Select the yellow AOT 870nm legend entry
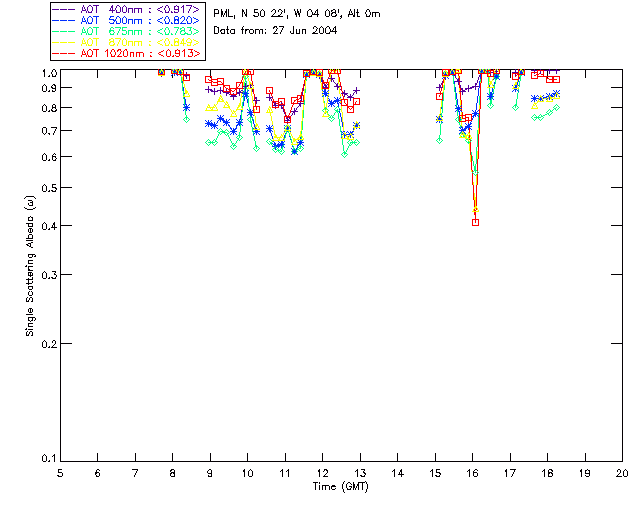640x512 pixels. [127, 42]
